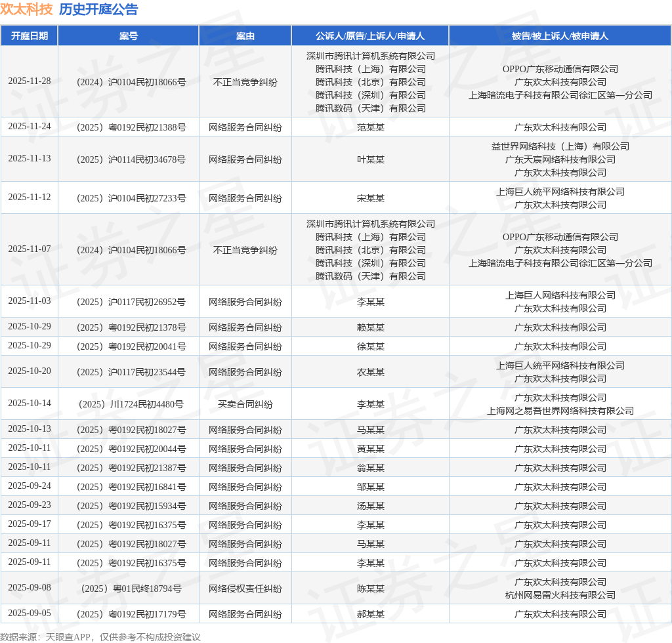Click the 数据来源 footer note
Image resolution: width=672 pixels, height=643 pixels.
tap(100, 637)
